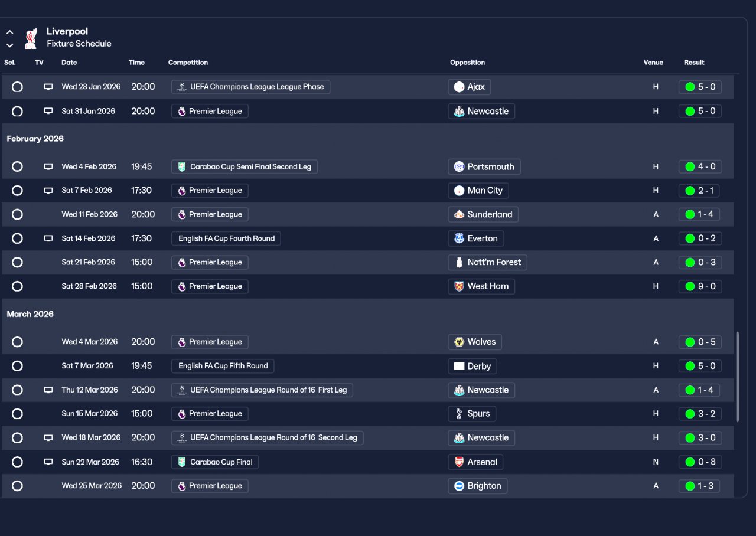The image size is (756, 536).
Task: Select the Wolves club crest
Action: pyautogui.click(x=459, y=342)
